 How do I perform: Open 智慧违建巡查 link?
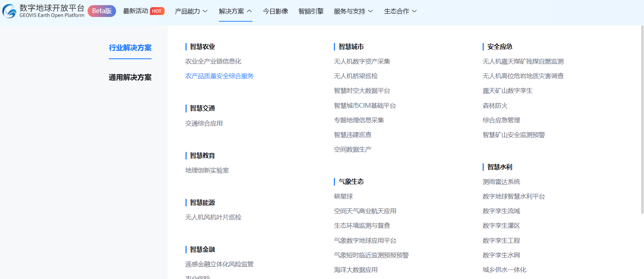coord(352,135)
